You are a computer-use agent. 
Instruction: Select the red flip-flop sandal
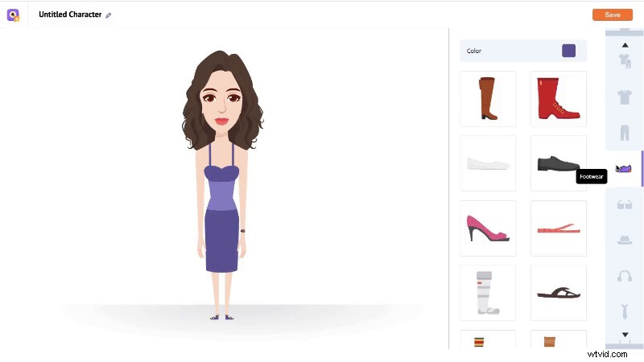pyautogui.click(x=558, y=228)
